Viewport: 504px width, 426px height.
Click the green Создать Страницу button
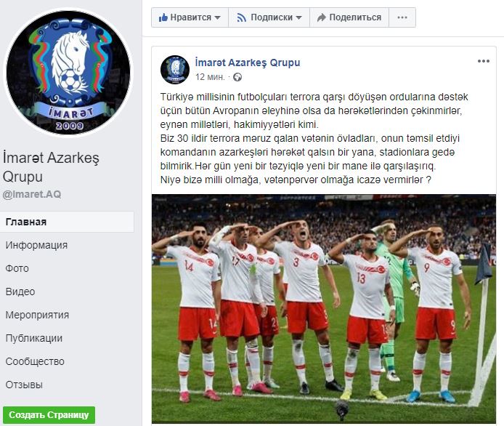49,415
